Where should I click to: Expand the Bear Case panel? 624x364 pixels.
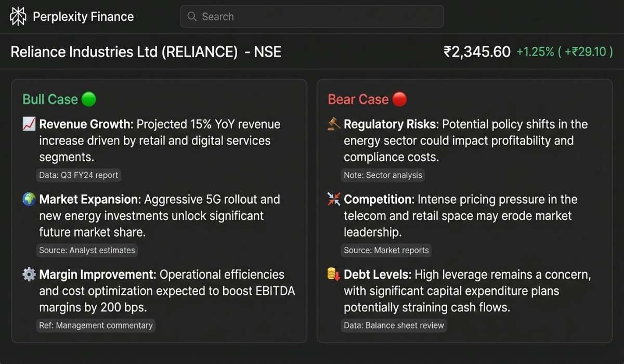coord(464,210)
